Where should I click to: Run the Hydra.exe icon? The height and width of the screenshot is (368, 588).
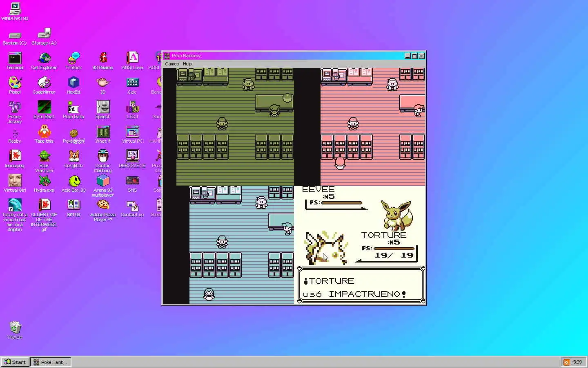(44, 184)
